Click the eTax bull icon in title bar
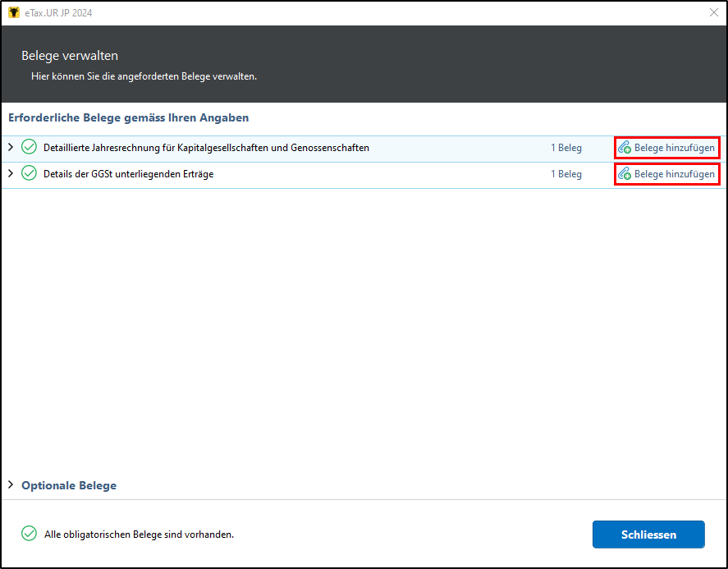728x569 pixels. pos(14,12)
